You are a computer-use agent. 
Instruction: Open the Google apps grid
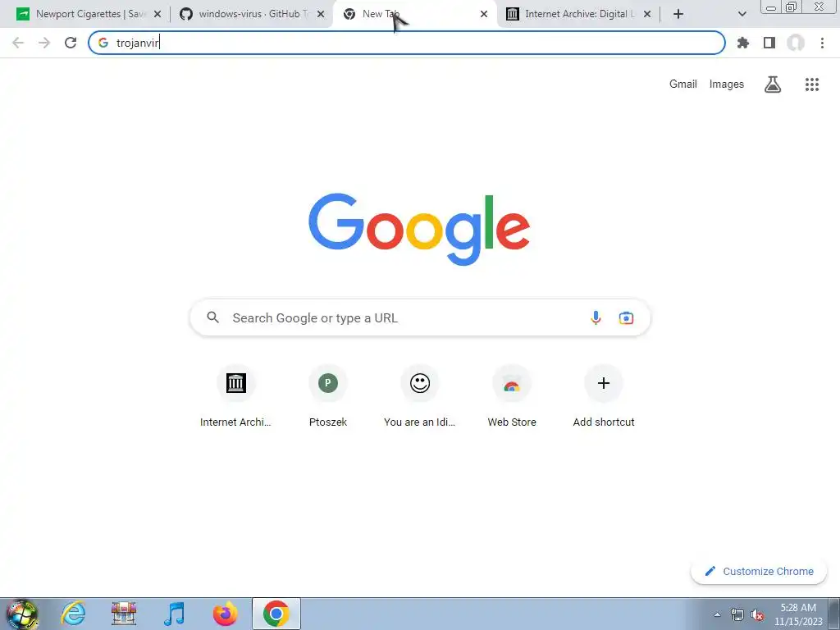pos(811,84)
